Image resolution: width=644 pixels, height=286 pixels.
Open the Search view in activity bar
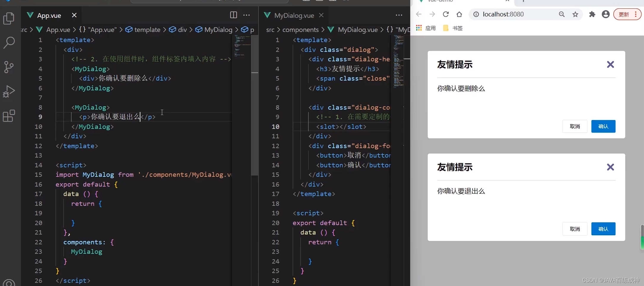[x=9, y=43]
